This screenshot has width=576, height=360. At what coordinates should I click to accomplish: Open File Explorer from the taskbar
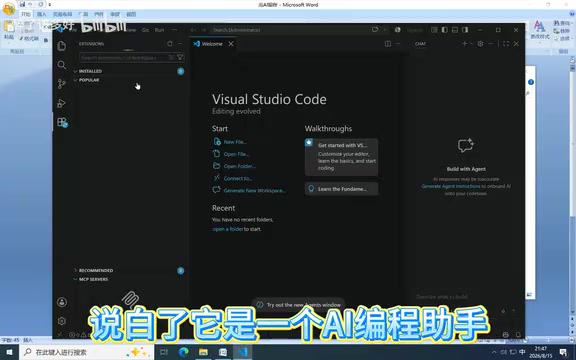pyautogui.click(x=203, y=352)
